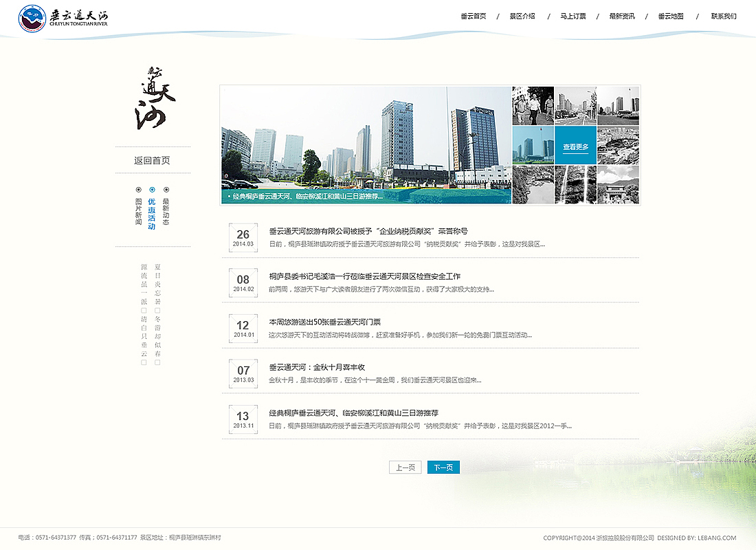The image size is (756, 550).
Task: Click the footer address 桐庐县瑶琳镇东琳村
Action: [194, 538]
